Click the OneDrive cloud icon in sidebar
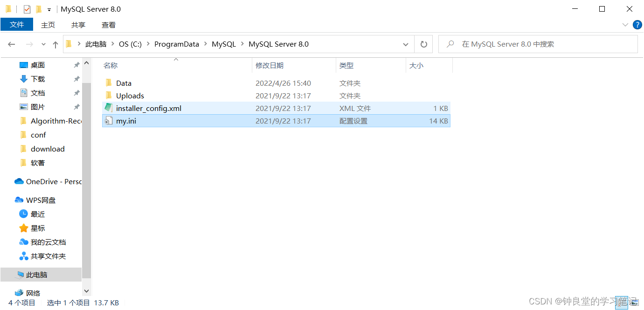Screen dimensions: 644x310 click(19, 181)
